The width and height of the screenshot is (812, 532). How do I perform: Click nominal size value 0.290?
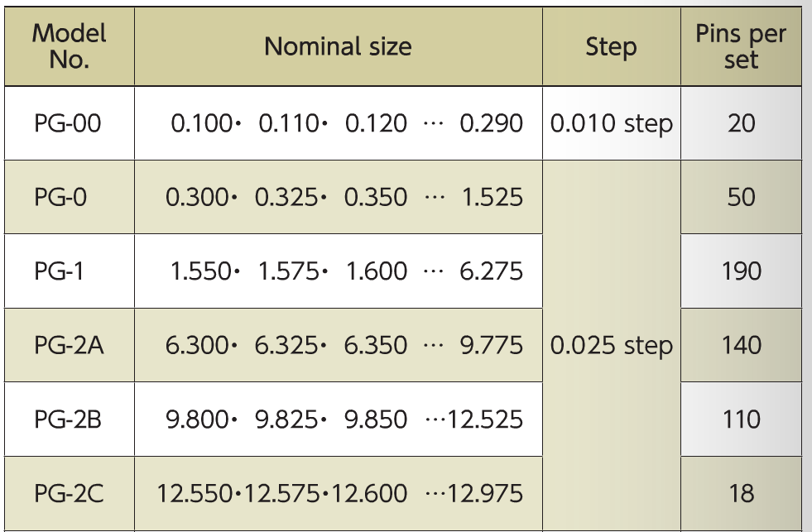click(x=492, y=123)
